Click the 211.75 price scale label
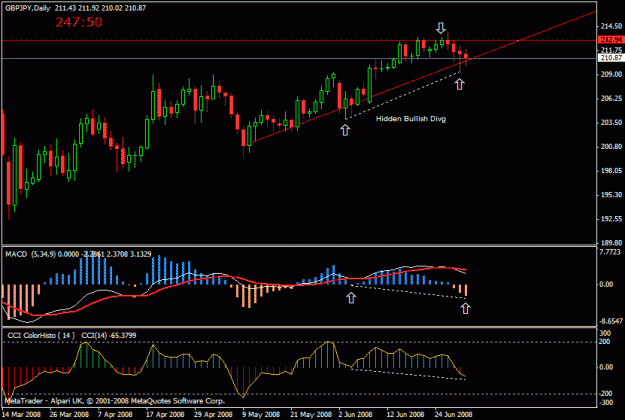This screenshot has width=625, height=420. 611,50
